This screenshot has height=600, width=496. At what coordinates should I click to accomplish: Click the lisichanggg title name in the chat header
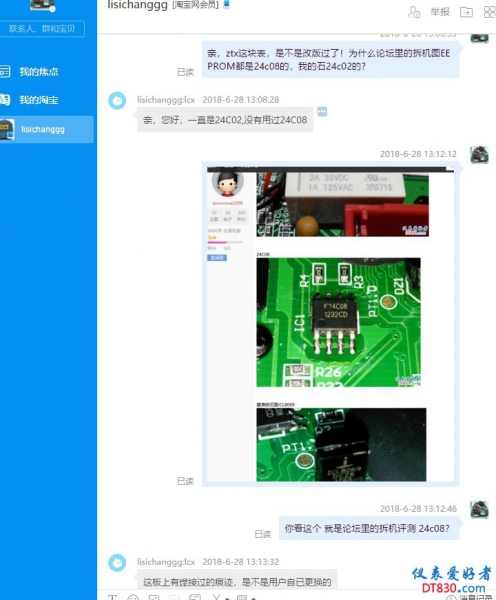tap(137, 5)
